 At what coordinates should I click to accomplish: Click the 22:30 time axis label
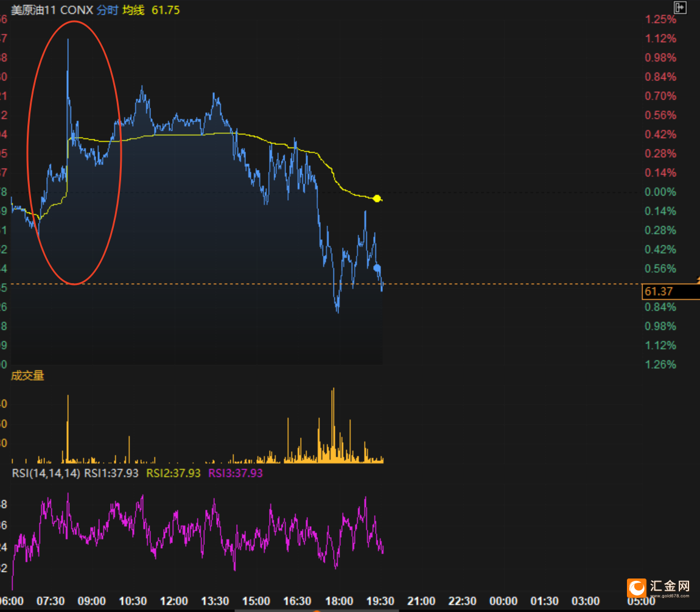[x=462, y=601]
